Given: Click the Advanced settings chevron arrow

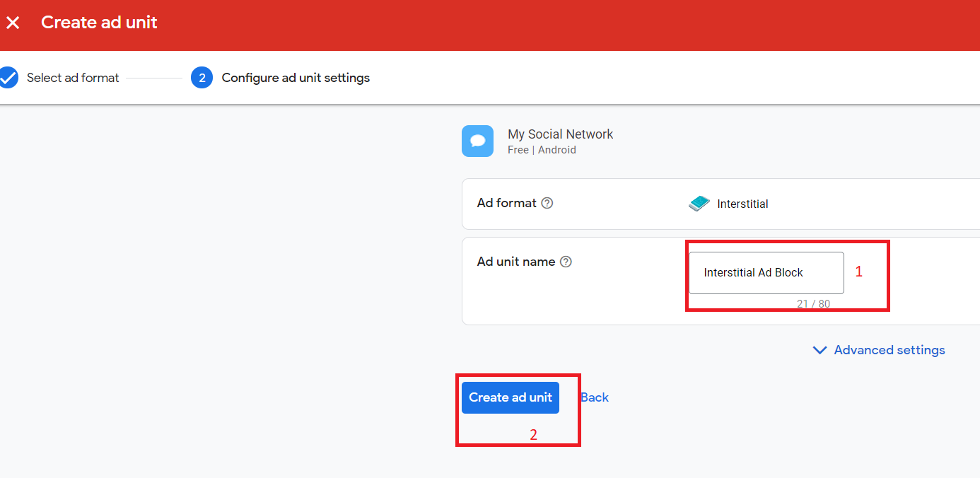Looking at the screenshot, I should tap(819, 350).
